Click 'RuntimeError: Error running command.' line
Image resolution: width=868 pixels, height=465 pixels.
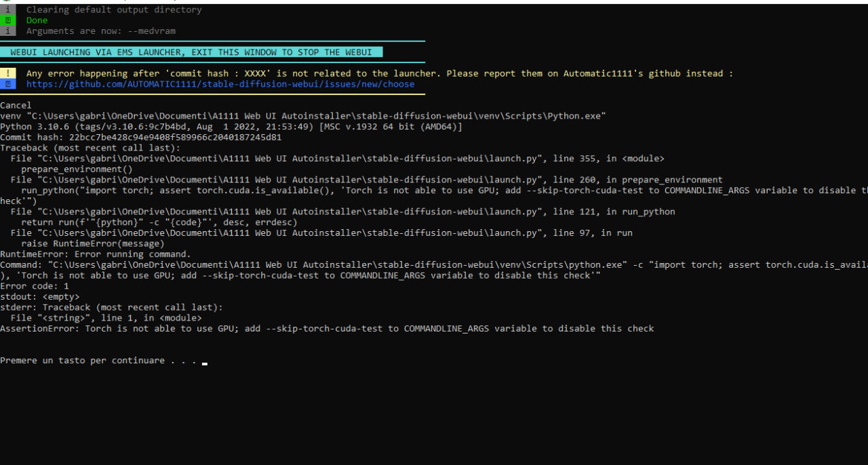click(96, 254)
